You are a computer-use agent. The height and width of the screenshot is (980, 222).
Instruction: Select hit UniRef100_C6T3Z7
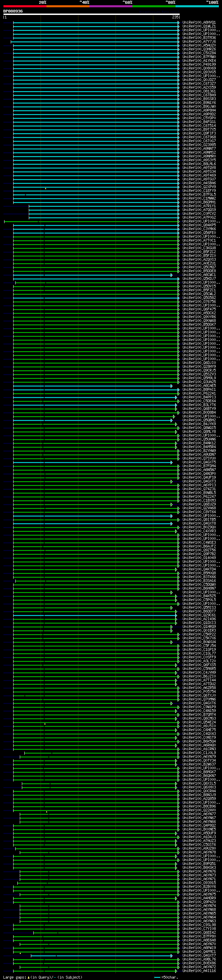199,84
